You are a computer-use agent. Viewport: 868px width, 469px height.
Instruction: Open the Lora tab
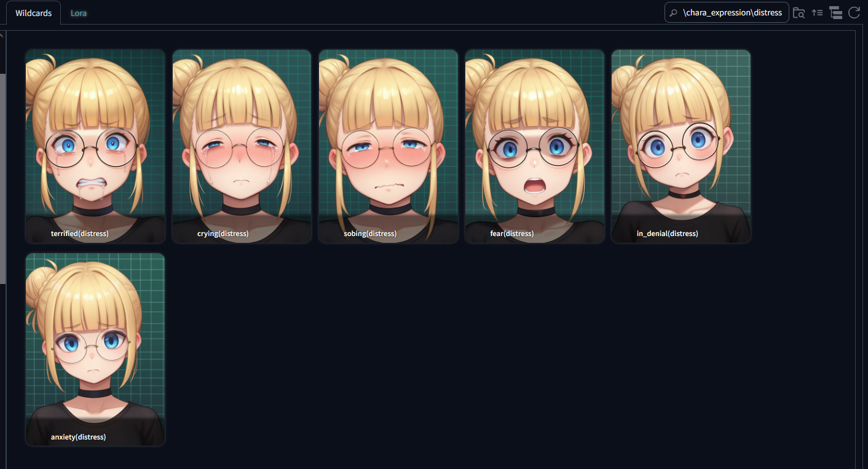pos(79,13)
